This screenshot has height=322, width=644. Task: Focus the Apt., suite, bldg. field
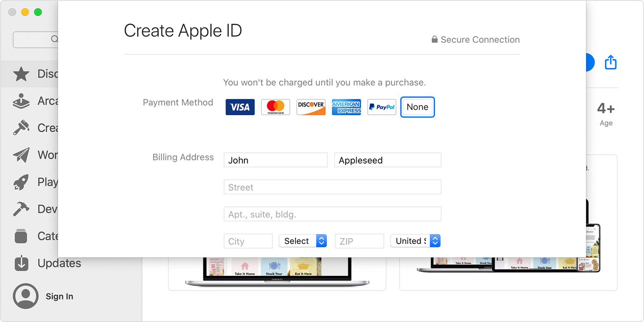[x=332, y=214]
